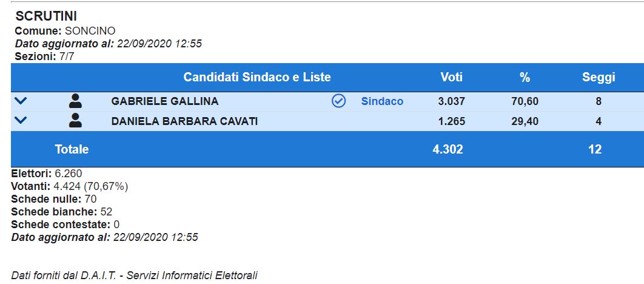Click Cavati's vote count 1.265

coord(451,121)
